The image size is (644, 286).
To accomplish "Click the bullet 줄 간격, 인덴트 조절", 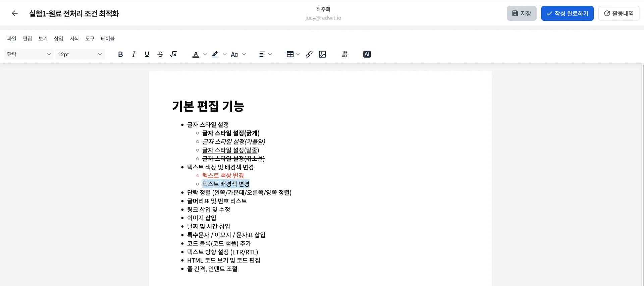I will [x=212, y=269].
